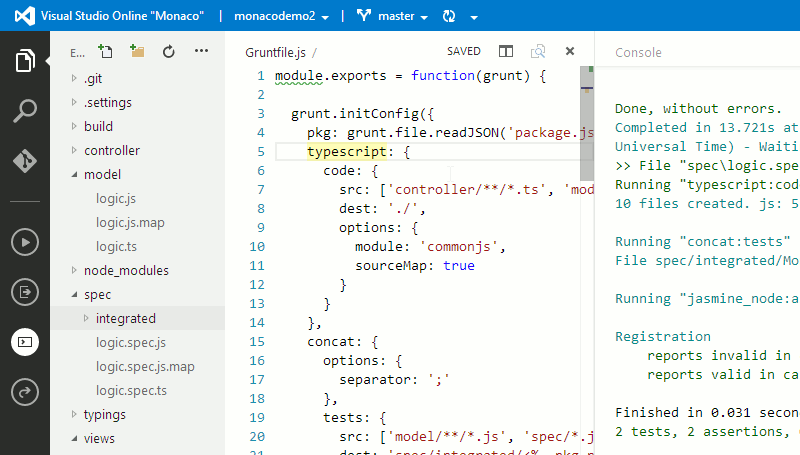Click line number 15 in gutter
Image resolution: width=800 pixels, height=455 pixels.
click(x=257, y=342)
